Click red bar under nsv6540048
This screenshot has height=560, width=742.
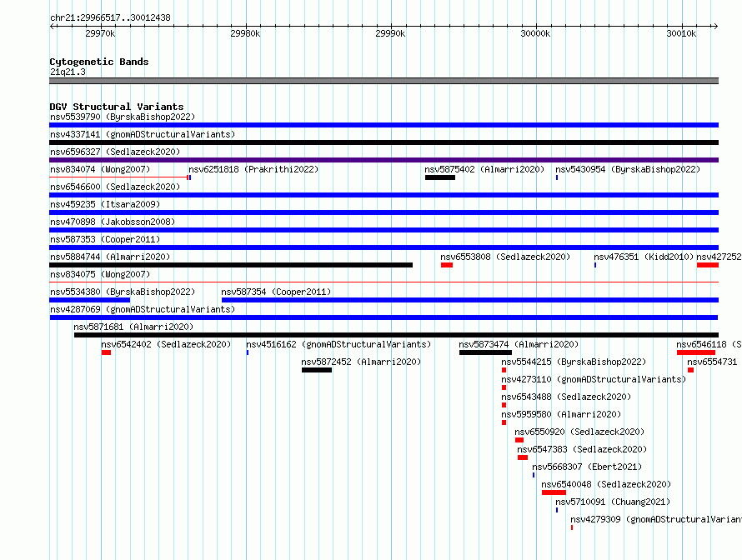coord(554,492)
